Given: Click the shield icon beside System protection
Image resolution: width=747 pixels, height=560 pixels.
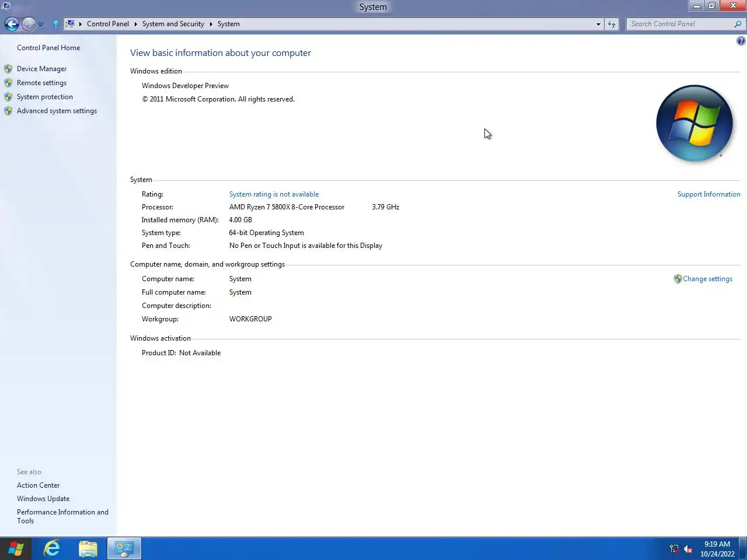Looking at the screenshot, I should coord(8,97).
